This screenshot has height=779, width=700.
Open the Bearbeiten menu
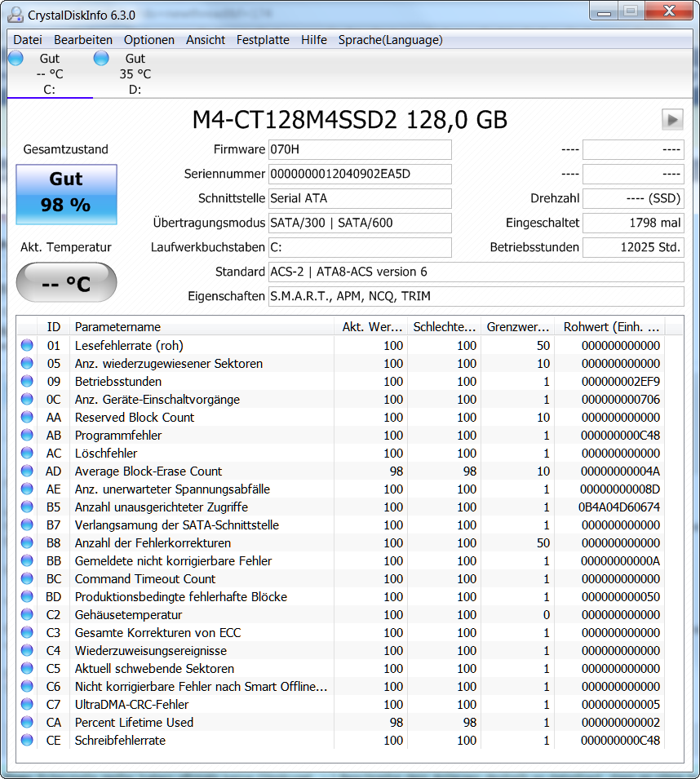[83, 40]
